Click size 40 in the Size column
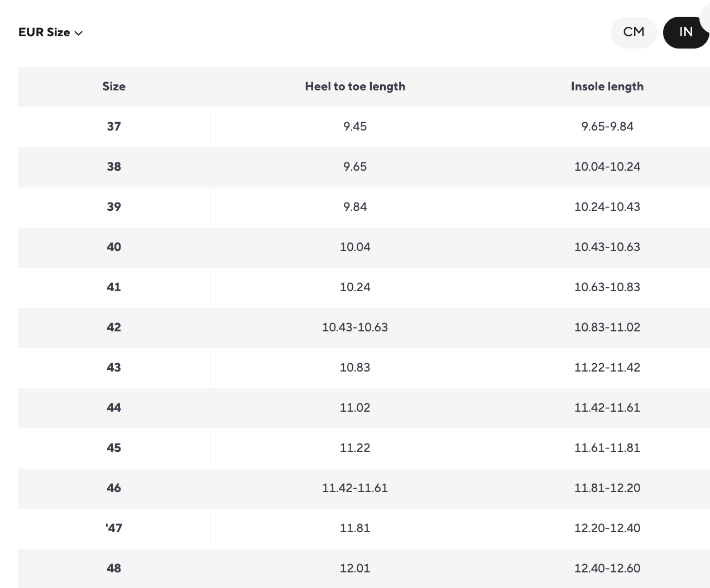Viewport: 710px width, 588px height. coord(114,247)
